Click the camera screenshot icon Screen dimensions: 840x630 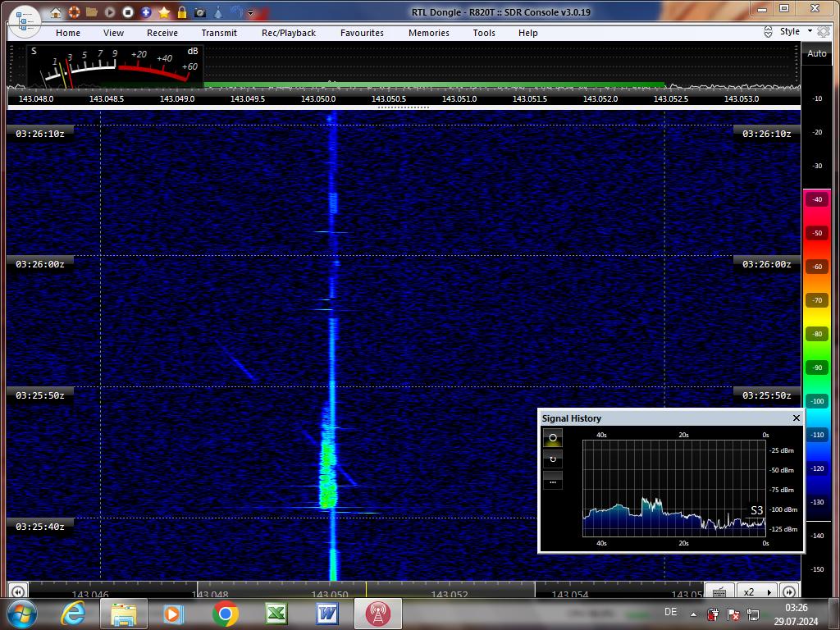coord(200,11)
